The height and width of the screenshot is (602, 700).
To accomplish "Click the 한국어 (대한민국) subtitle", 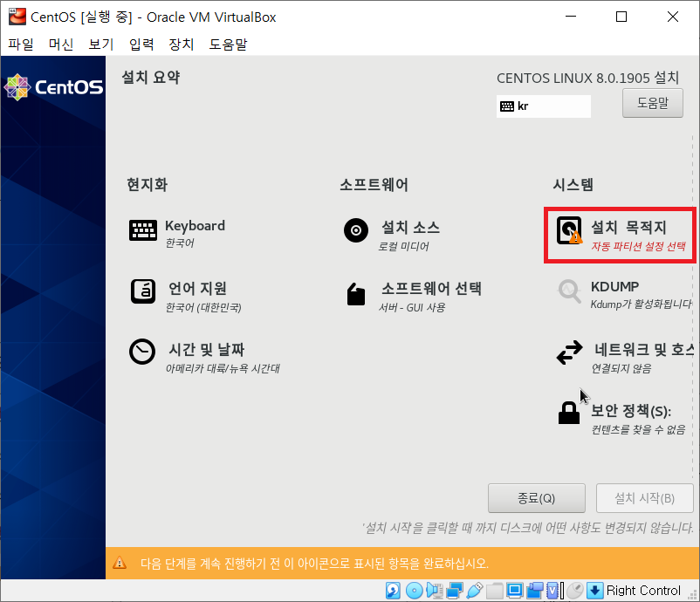I will (203, 307).
